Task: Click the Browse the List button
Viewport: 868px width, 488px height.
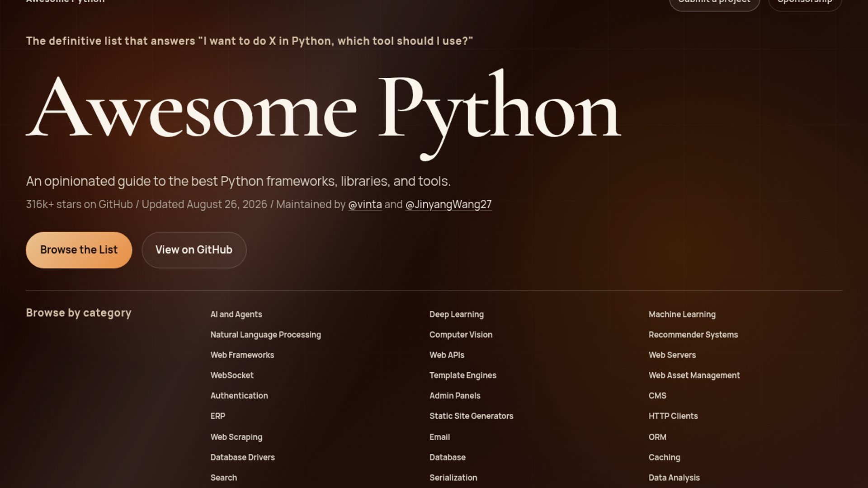Action: 79,250
